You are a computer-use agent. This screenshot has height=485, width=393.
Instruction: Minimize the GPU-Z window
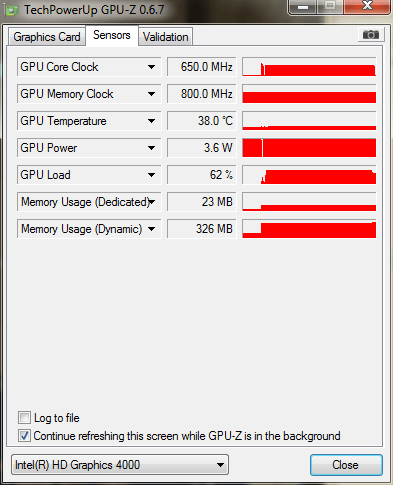tap(302, 7)
